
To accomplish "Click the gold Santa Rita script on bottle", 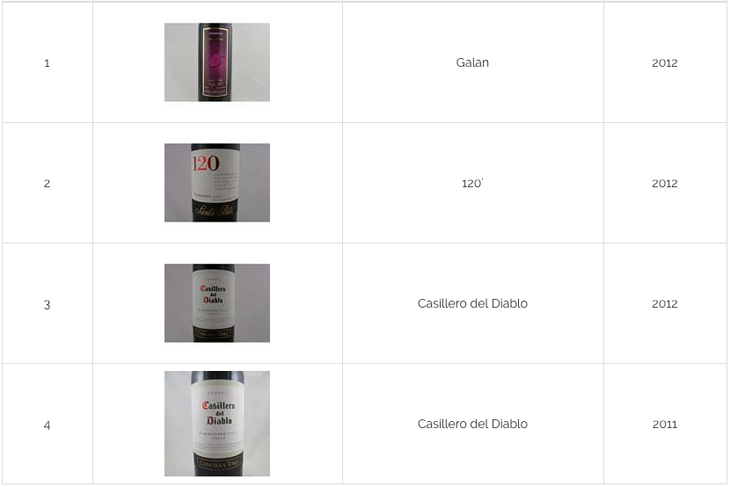I will tap(214, 211).
